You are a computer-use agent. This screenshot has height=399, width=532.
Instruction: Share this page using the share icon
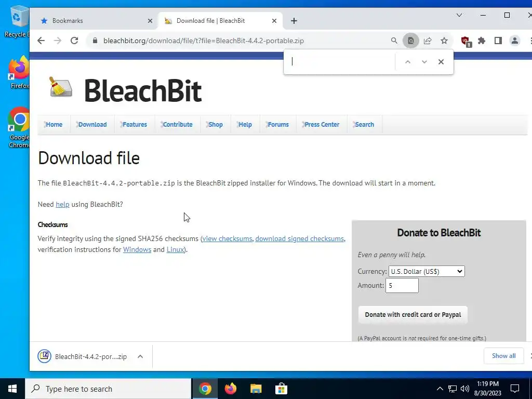tap(428, 41)
